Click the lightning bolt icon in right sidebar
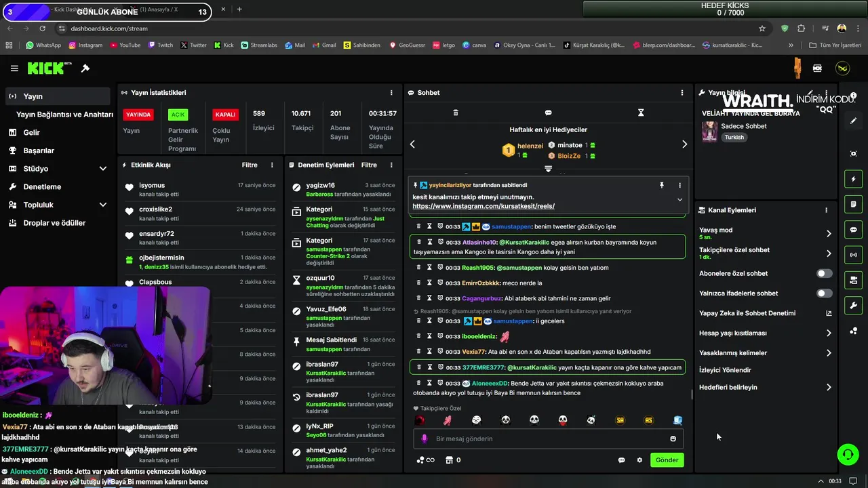 click(x=853, y=179)
